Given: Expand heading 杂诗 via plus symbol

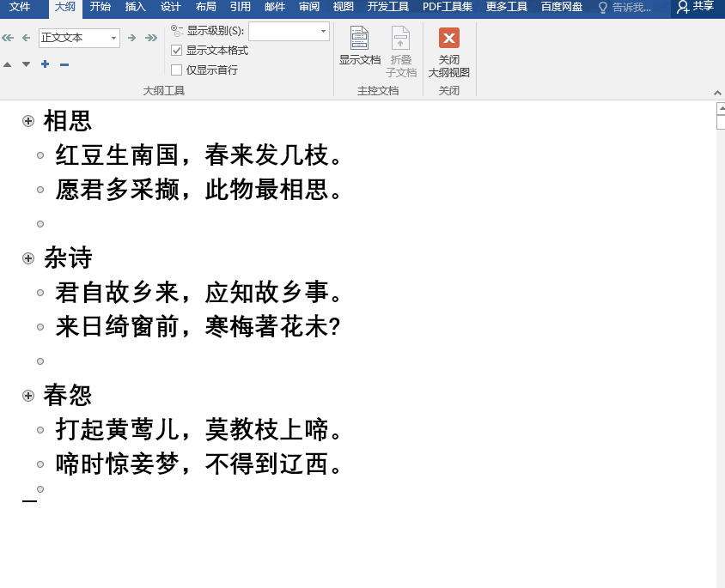Looking at the screenshot, I should coord(28,258).
